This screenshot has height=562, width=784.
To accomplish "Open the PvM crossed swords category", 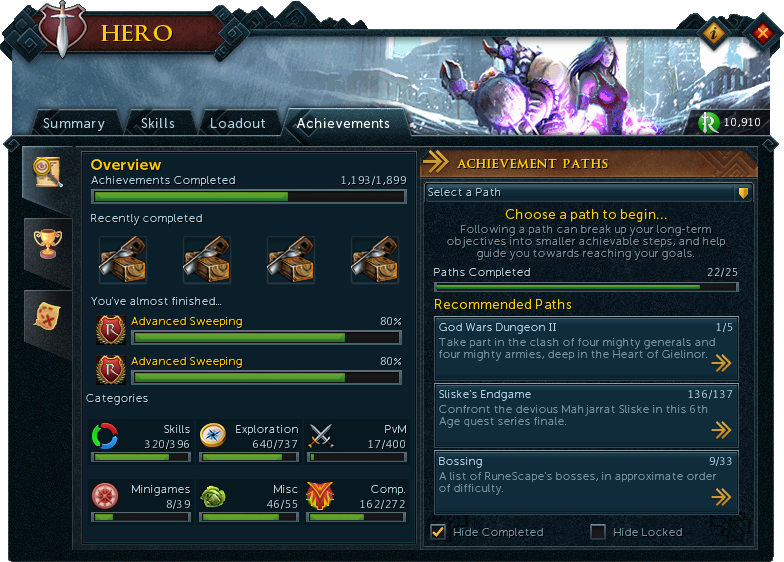I will 320,436.
